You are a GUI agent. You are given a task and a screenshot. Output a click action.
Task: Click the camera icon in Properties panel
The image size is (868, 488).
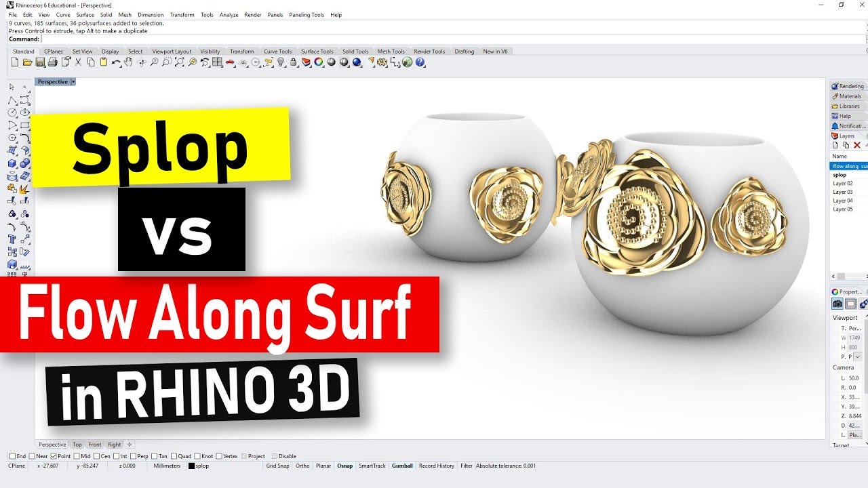(x=837, y=304)
